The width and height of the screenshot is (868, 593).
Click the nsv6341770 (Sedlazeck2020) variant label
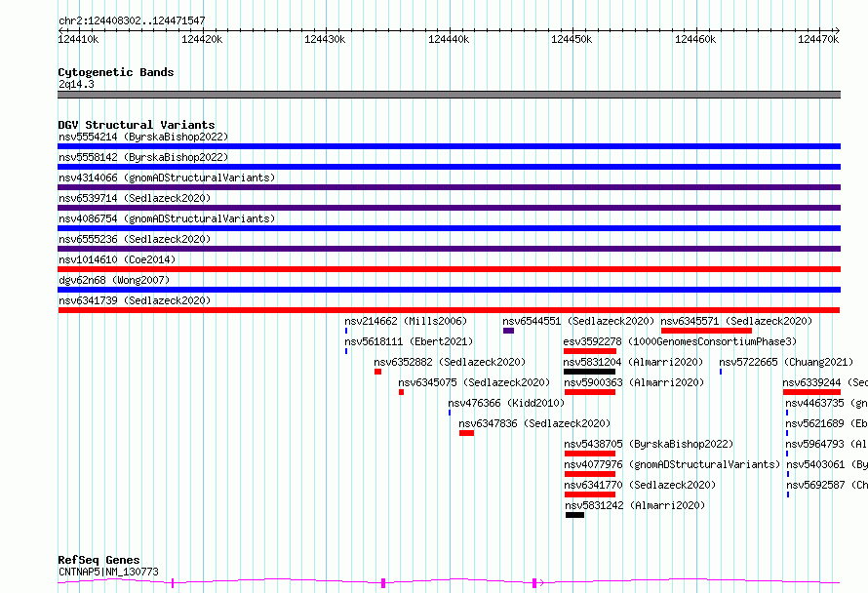pos(640,485)
